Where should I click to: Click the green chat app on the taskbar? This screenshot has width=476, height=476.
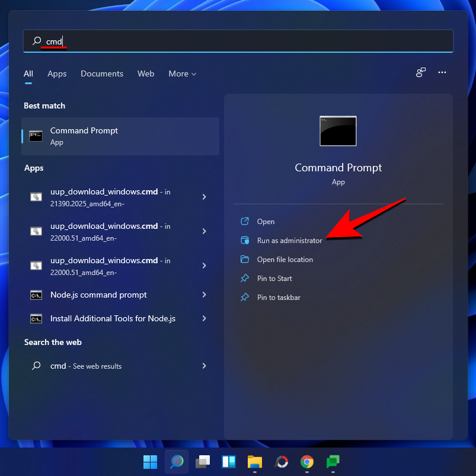point(333,461)
